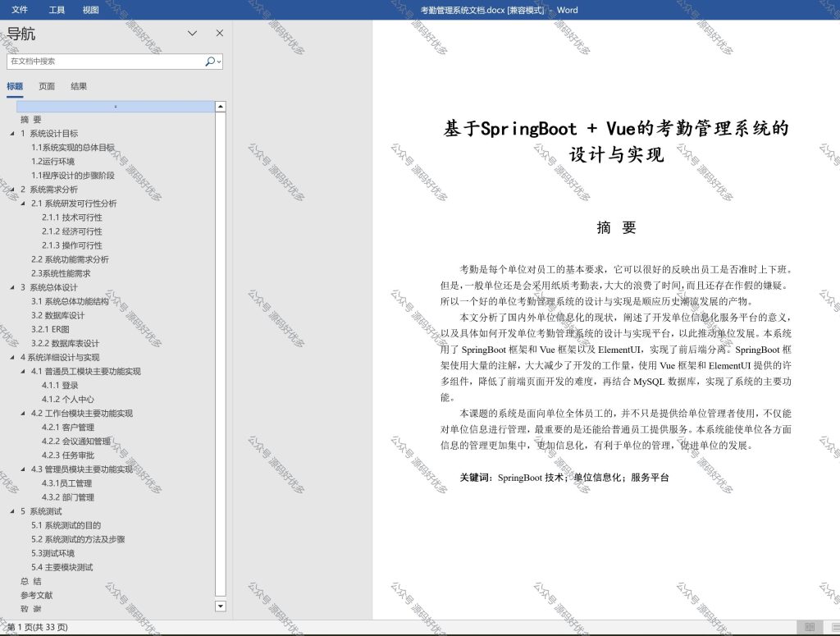Collapse the 1 系统设计目标 heading

[12, 134]
